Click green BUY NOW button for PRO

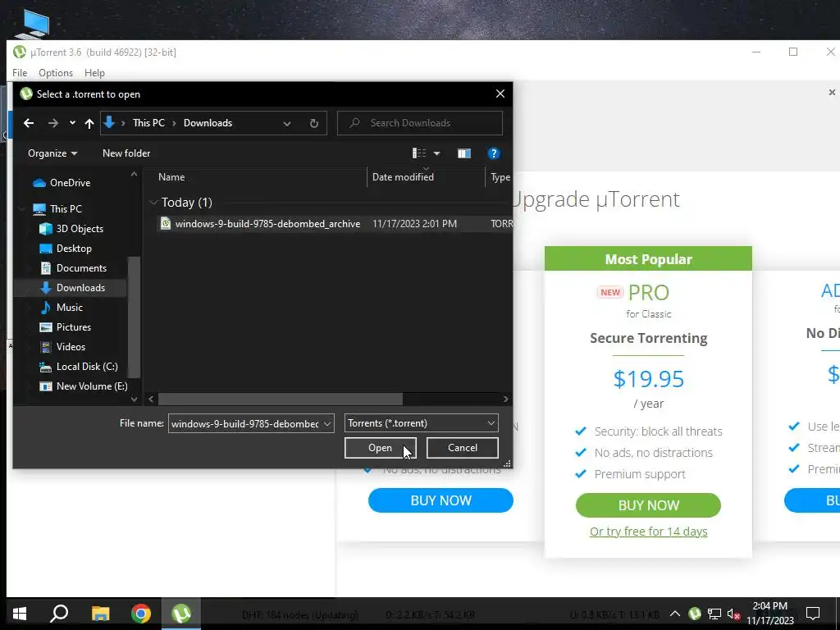[x=648, y=505]
